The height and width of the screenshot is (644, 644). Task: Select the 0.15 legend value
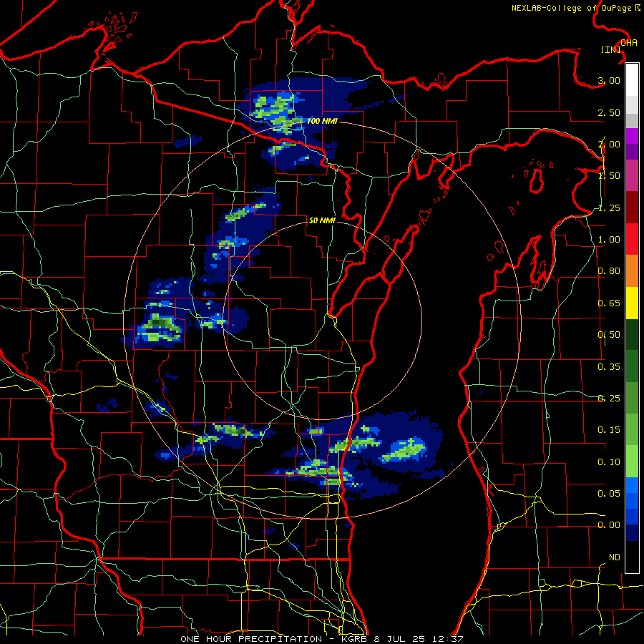(609, 430)
